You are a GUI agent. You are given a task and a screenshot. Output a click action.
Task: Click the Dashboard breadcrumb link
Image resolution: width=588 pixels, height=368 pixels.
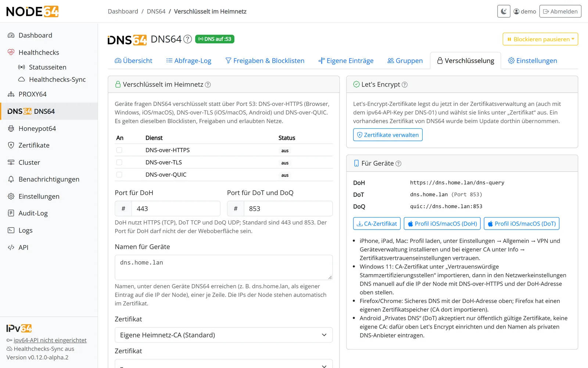pyautogui.click(x=123, y=11)
